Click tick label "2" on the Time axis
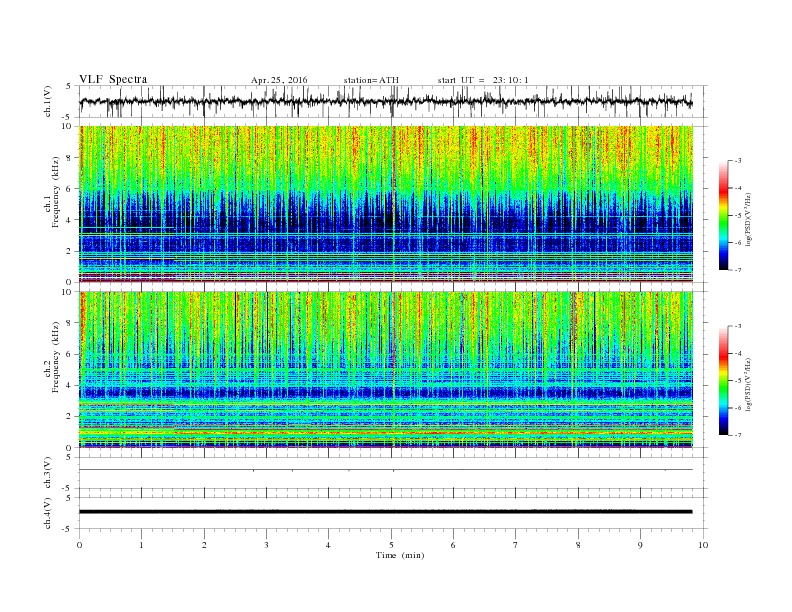Viewport: 792px width, 612px height. tap(204, 545)
